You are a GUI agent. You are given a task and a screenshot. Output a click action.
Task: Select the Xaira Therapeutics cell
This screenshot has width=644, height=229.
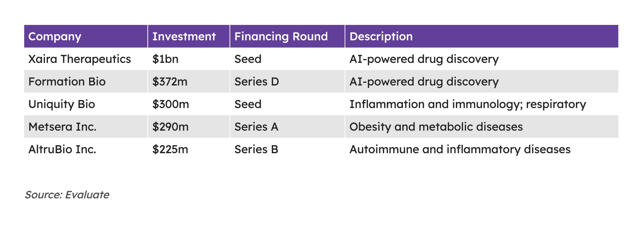coord(80,59)
